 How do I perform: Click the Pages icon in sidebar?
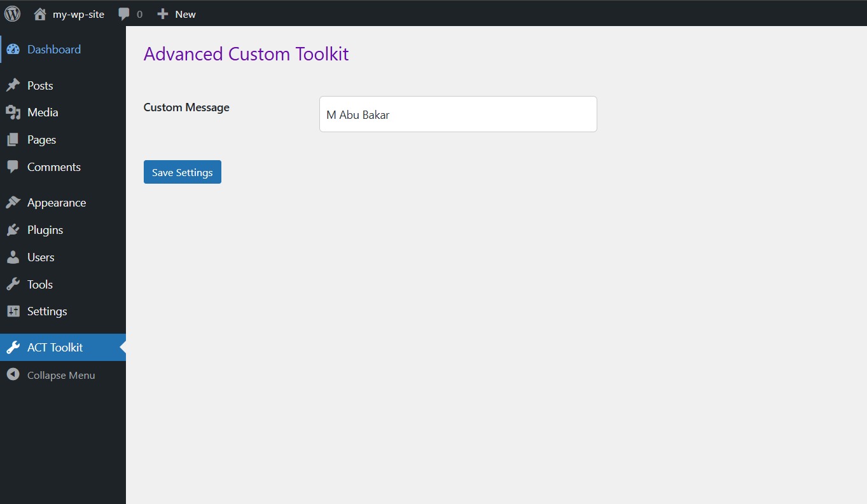(13, 140)
